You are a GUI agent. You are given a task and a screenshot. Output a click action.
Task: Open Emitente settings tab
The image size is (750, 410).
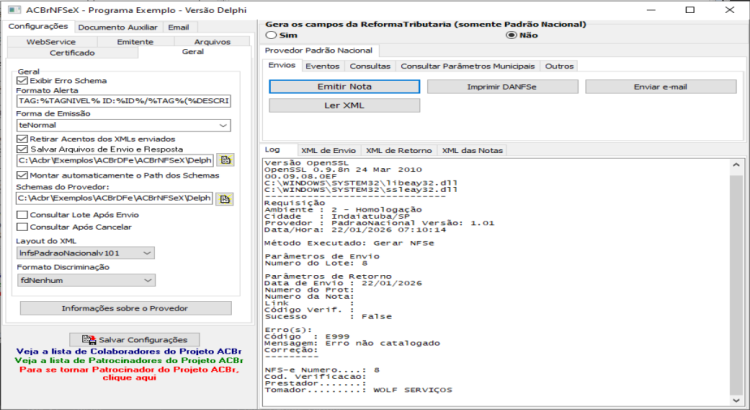pos(135,42)
